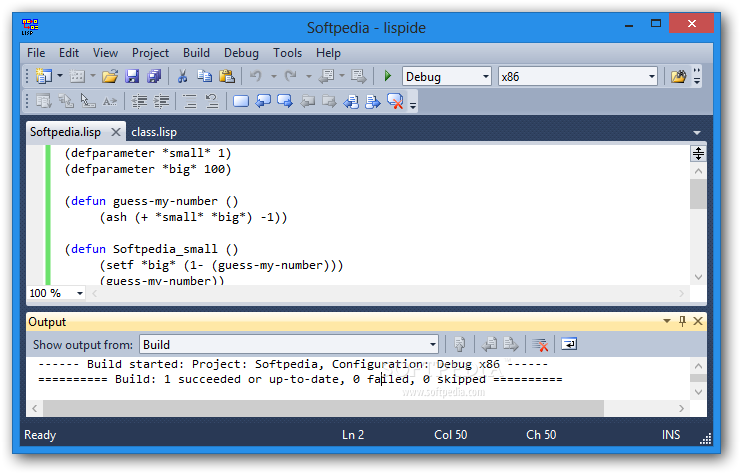Click next bookmark in document icon
The height and width of the screenshot is (474, 741).
pyautogui.click(x=373, y=101)
